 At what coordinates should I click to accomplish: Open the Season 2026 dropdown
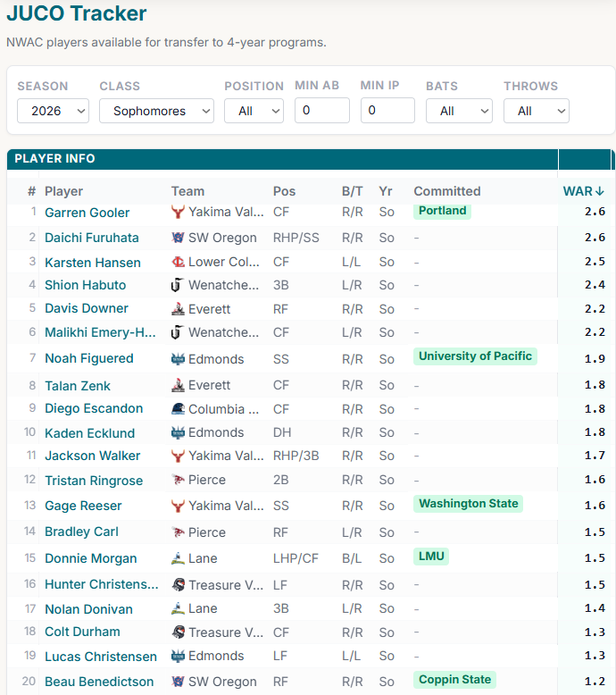pyautogui.click(x=54, y=111)
